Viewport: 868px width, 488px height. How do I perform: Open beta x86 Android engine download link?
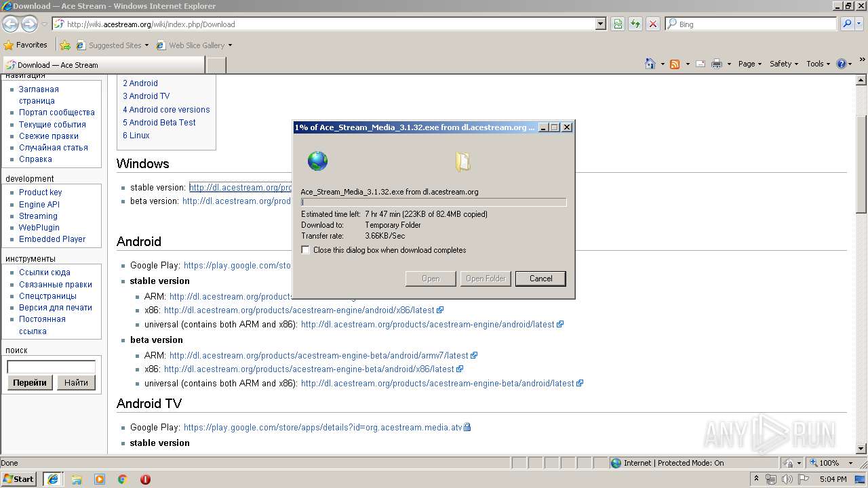pyautogui.click(x=309, y=369)
